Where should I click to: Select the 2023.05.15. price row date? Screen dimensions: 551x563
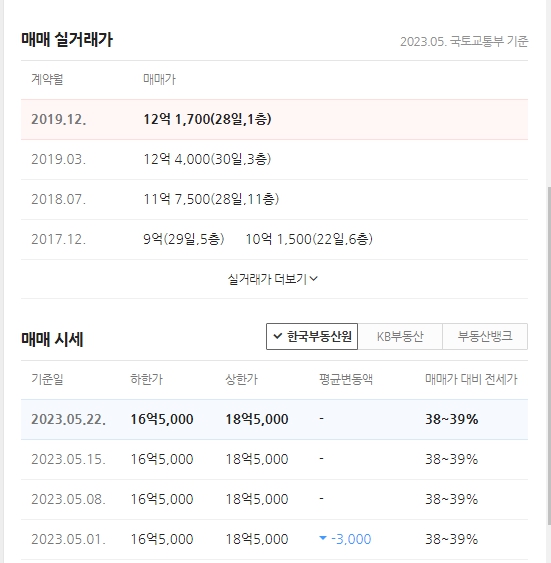[x=68, y=459]
